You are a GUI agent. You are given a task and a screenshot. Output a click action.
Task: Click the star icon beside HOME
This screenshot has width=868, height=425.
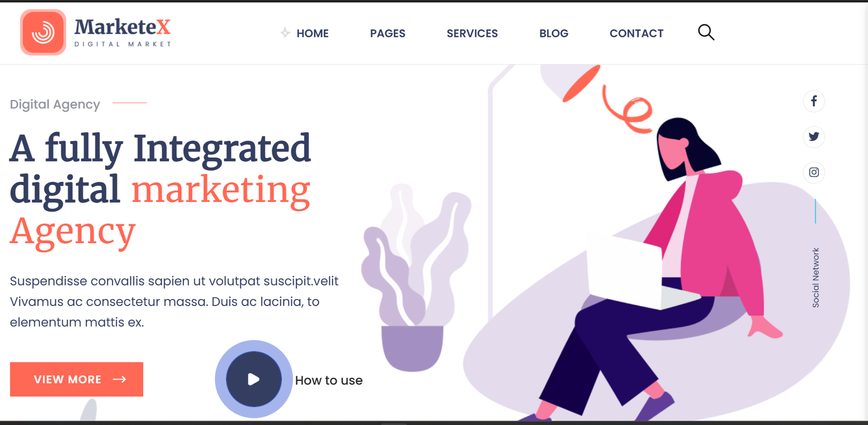coord(285,33)
